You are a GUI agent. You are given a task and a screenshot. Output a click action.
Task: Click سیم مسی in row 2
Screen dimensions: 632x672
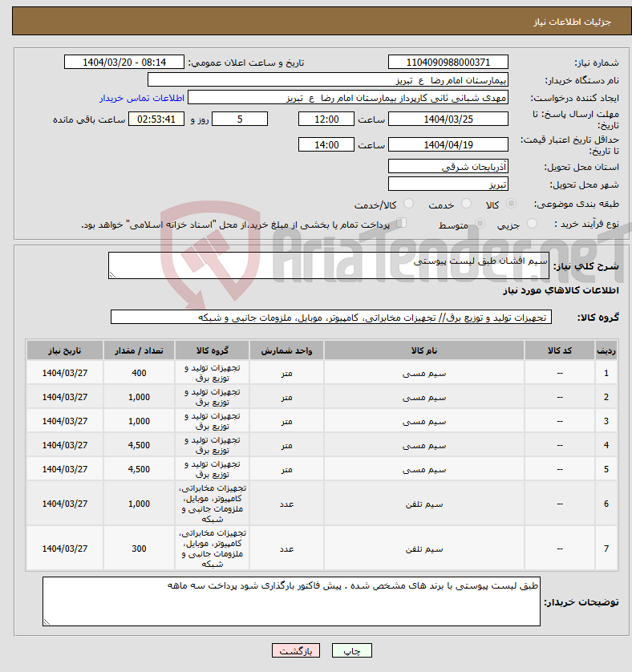point(424,397)
